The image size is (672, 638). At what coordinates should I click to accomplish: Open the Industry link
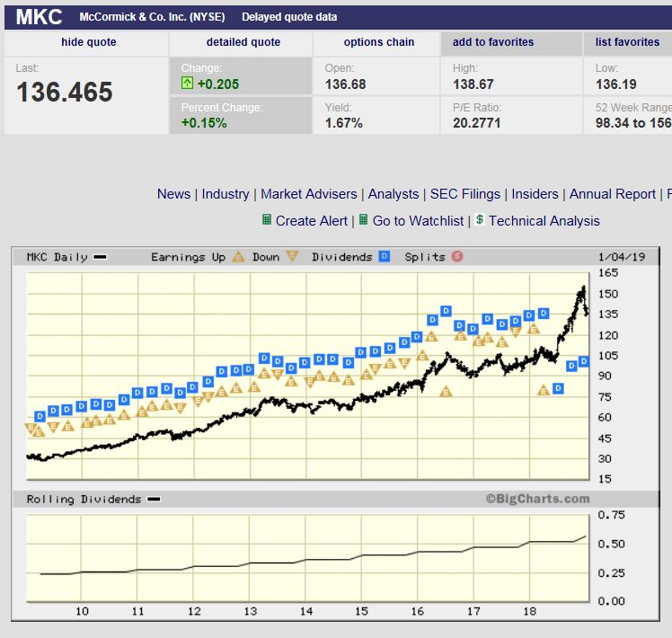(225, 194)
